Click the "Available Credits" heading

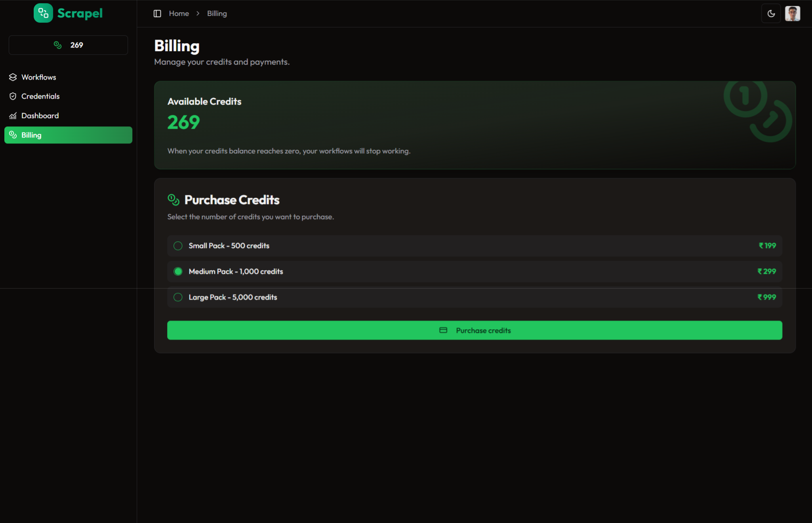tap(204, 101)
